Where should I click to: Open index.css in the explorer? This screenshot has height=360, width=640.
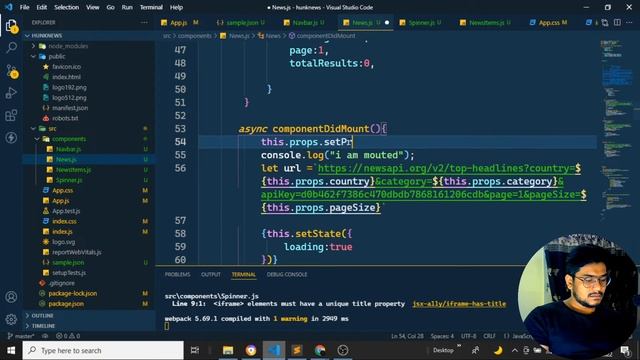[x=64, y=221]
